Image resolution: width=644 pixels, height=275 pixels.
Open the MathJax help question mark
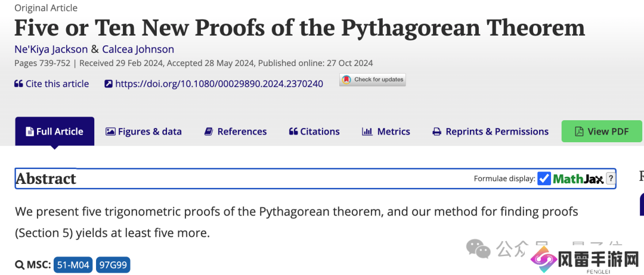(611, 179)
